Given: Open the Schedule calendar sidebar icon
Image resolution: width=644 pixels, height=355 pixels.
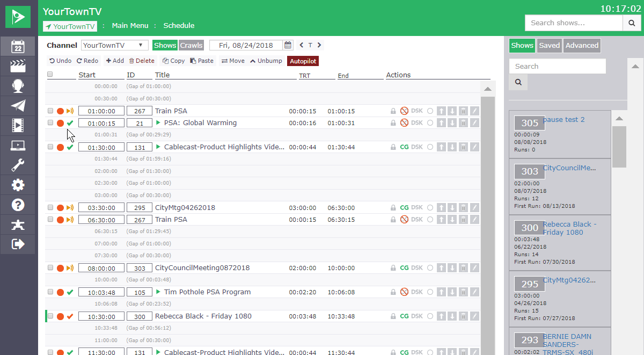Looking at the screenshot, I should [x=18, y=46].
